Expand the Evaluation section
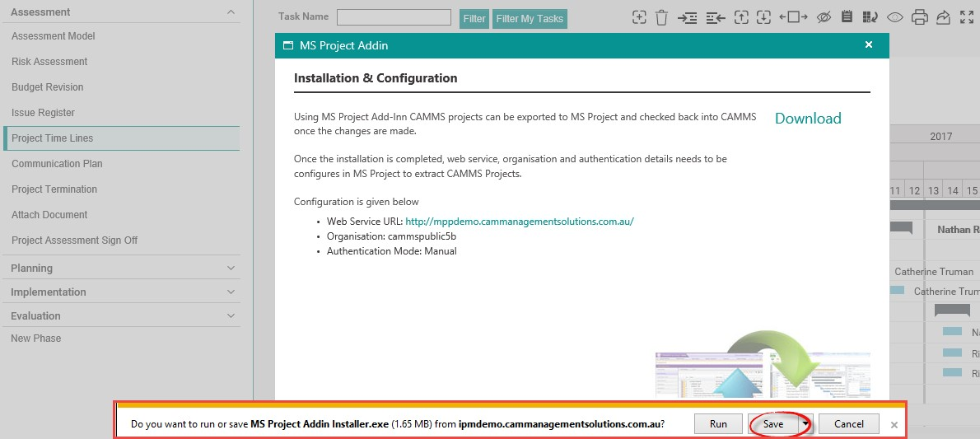This screenshot has height=439, width=980. (x=231, y=315)
